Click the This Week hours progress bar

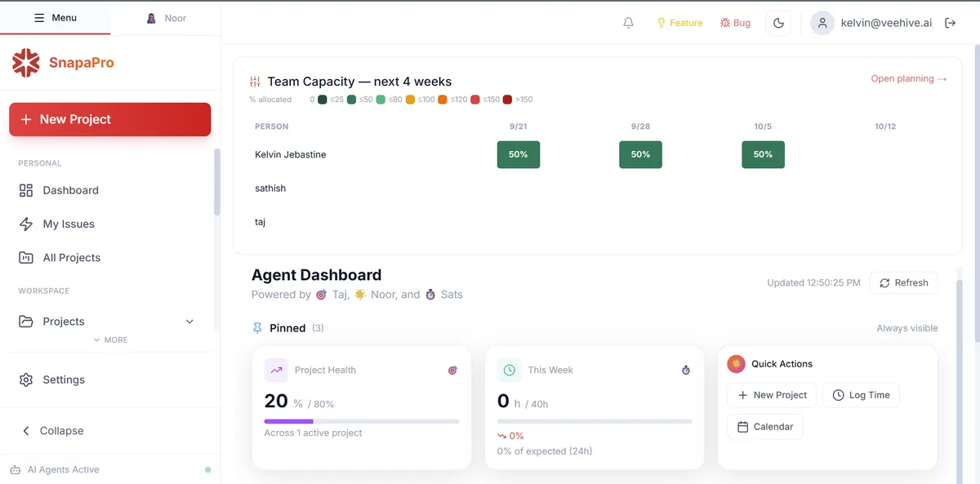595,421
